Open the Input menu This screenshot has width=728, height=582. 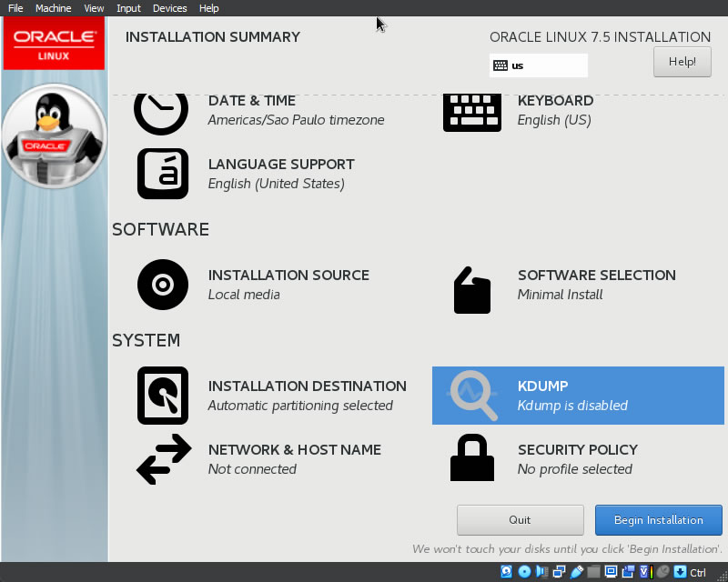(128, 8)
